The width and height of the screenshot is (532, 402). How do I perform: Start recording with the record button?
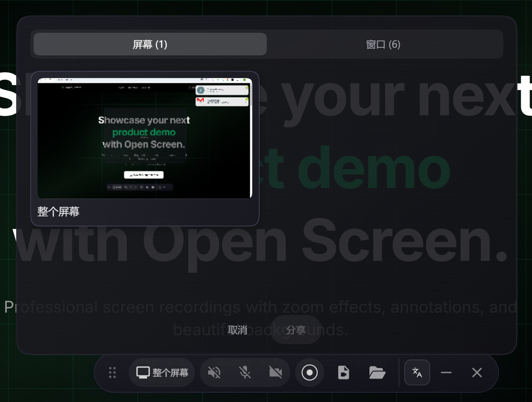[x=310, y=372]
